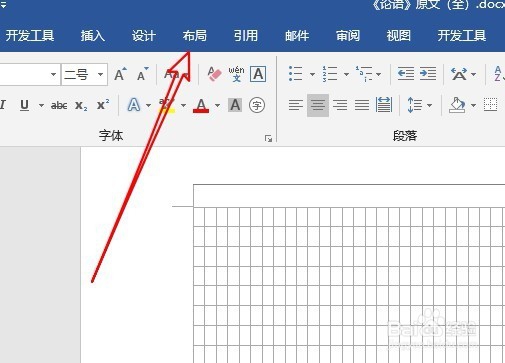Image resolution: width=505 pixels, height=363 pixels.
Task: Open Quick Access Toolbar customize arrow
Action: pos(4,4)
